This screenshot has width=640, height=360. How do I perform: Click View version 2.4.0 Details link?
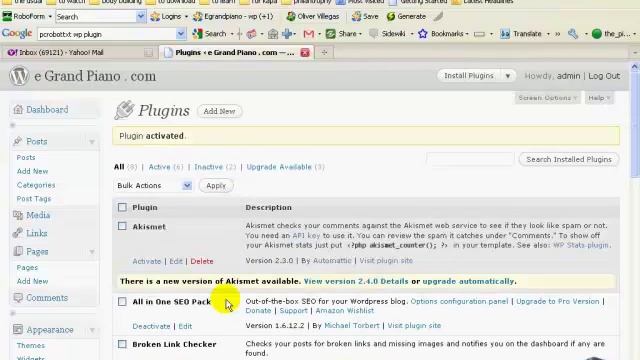point(356,281)
